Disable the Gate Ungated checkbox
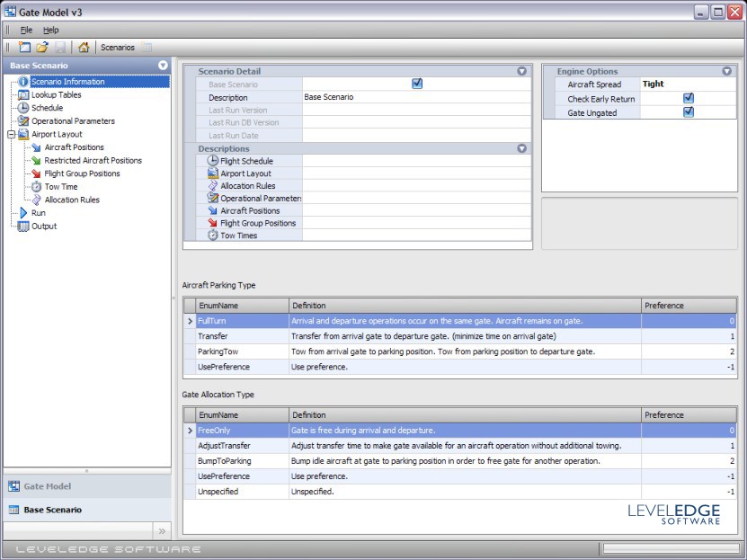The image size is (747, 560). (x=689, y=112)
